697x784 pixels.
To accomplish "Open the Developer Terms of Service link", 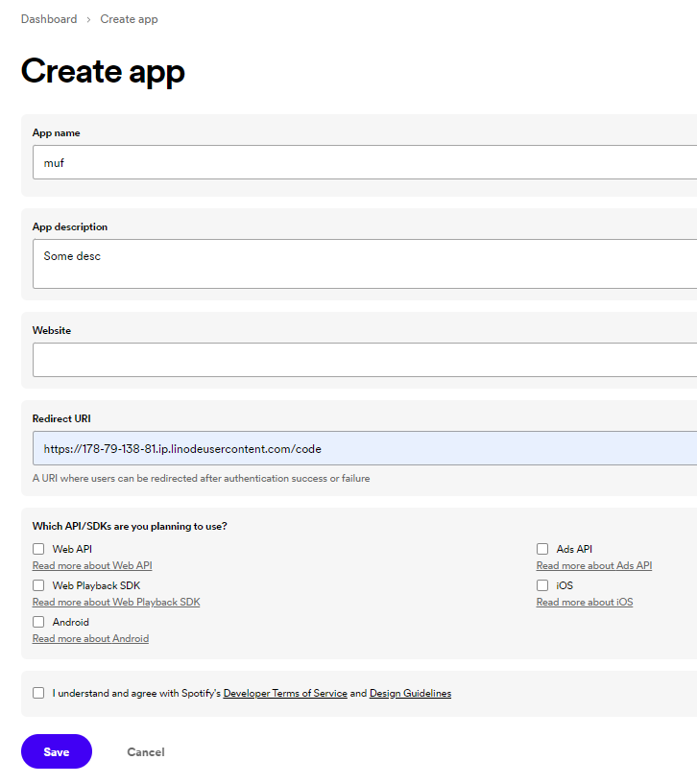I will pos(285,693).
